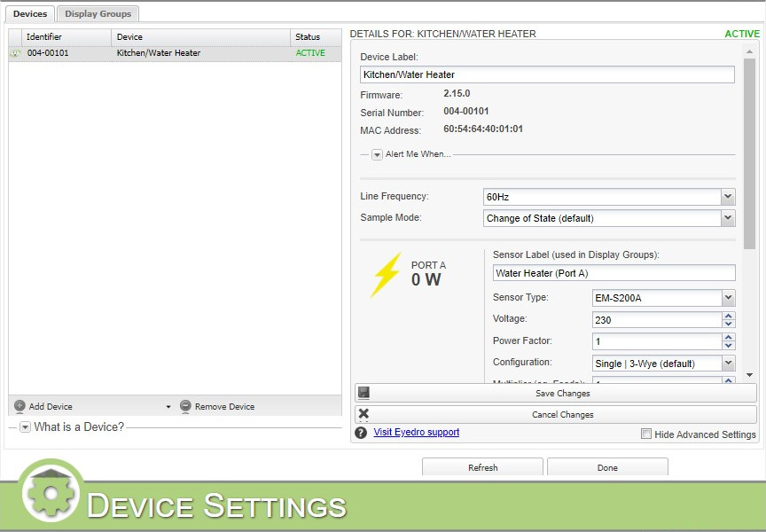Open the Sample Mode dropdown
Image resolution: width=766 pixels, height=532 pixels.
point(728,218)
